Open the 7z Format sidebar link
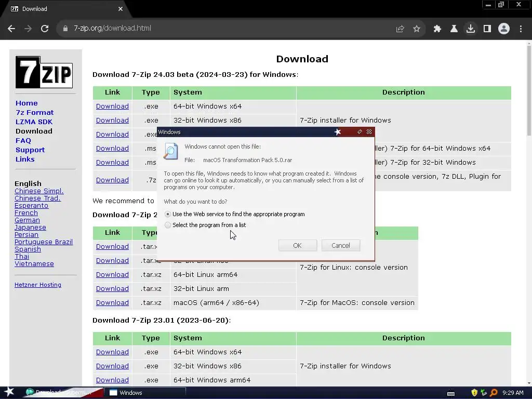Viewport: 532px width, 399px height. [35, 112]
